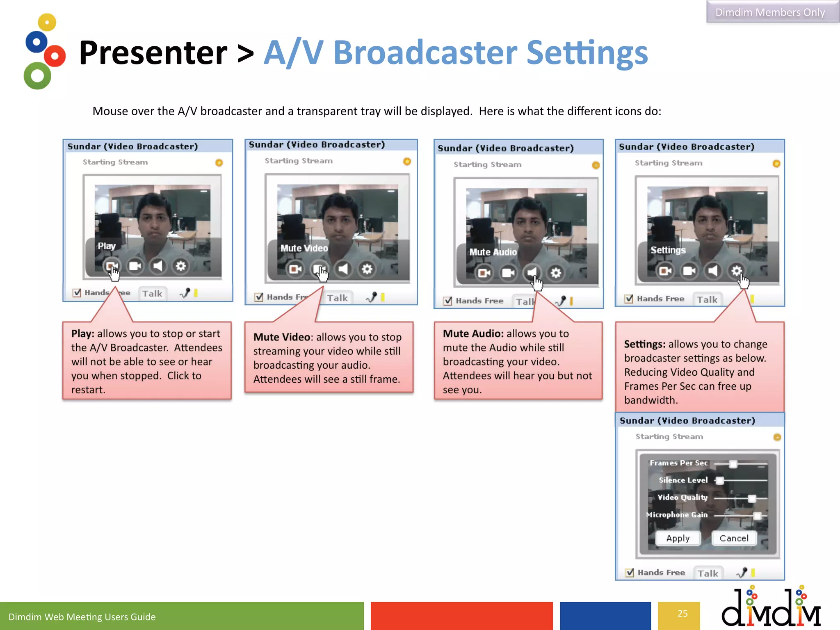
Task: Click microphone icon in second broadcaster panel
Action: pos(372,297)
